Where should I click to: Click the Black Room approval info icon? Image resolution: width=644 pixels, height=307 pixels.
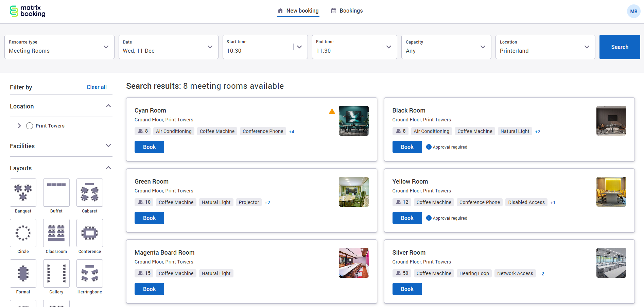(x=429, y=147)
